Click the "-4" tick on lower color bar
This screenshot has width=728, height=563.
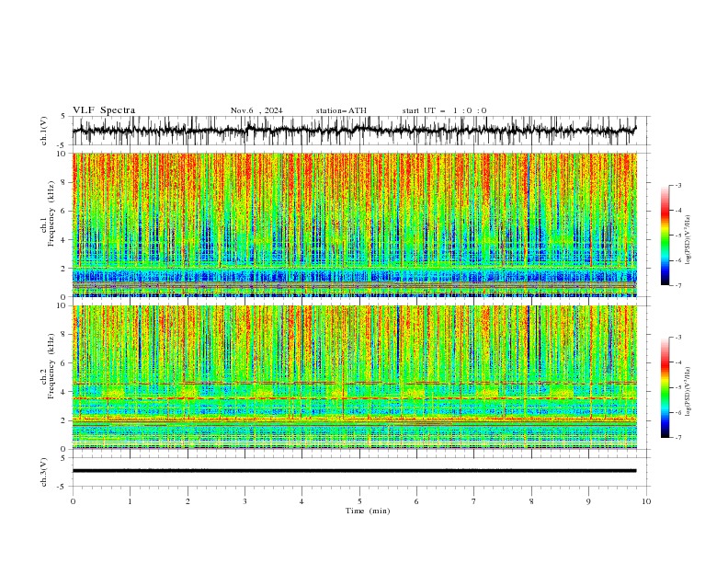[x=677, y=362]
